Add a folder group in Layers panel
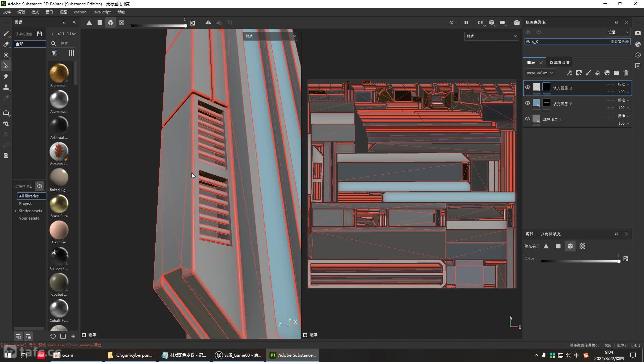644x362 pixels. point(616,73)
